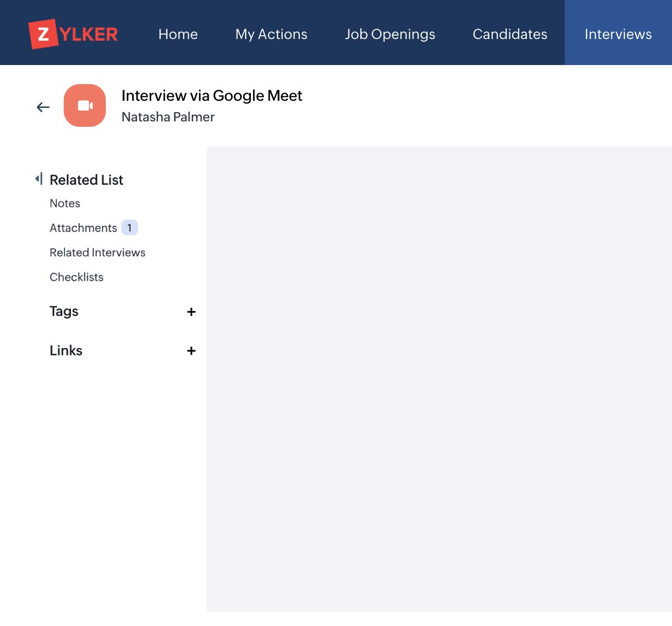Add a new tag with plus icon
Image resolution: width=672 pixels, height=626 pixels.
click(x=191, y=312)
